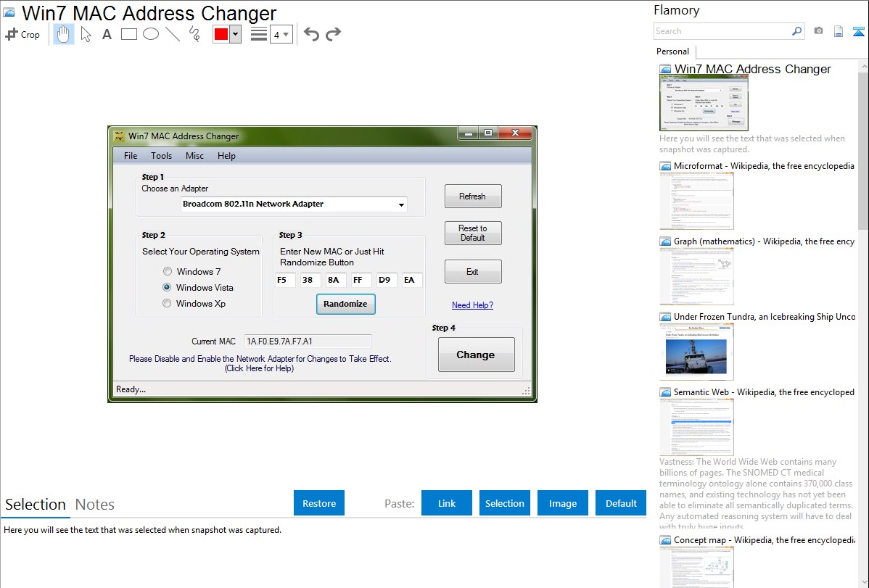Open the color picker dropdown arrow
Image resolution: width=869 pixels, height=588 pixels.
click(x=235, y=34)
